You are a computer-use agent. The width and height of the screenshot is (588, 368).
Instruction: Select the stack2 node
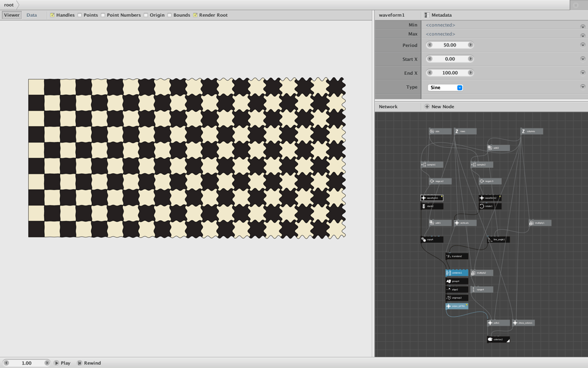click(x=432, y=206)
